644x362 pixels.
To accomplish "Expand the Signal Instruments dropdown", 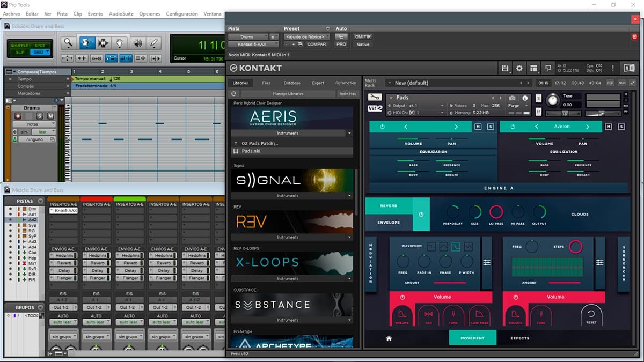I will tap(349, 196).
